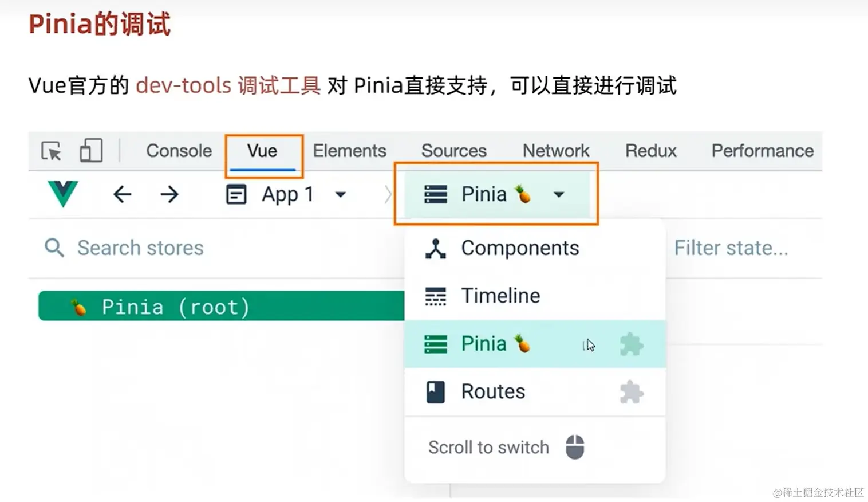Click the mouse scroll icon
868x502 pixels.
(x=575, y=447)
